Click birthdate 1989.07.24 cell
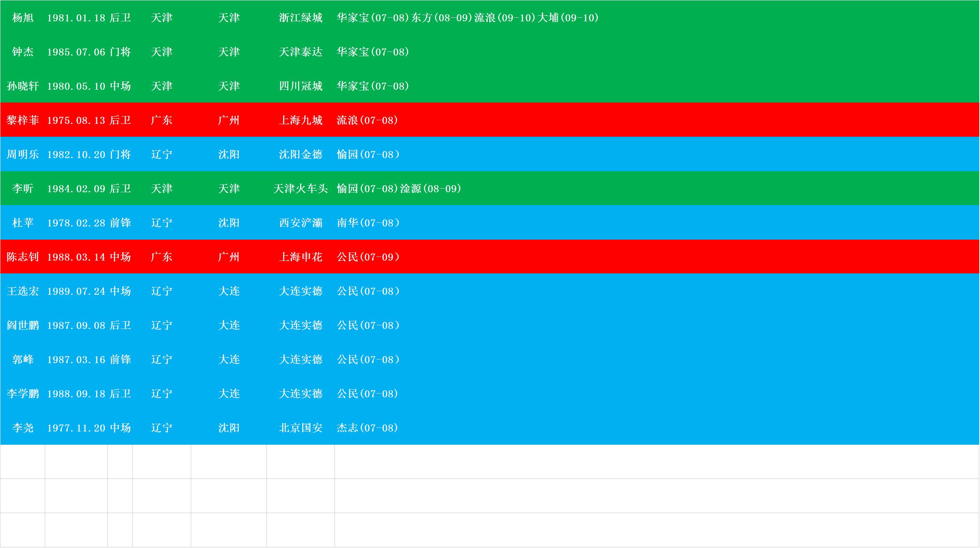 pos(76,292)
